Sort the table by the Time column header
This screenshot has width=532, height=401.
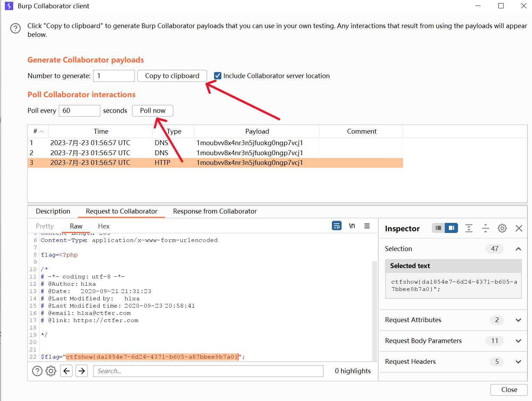point(101,131)
